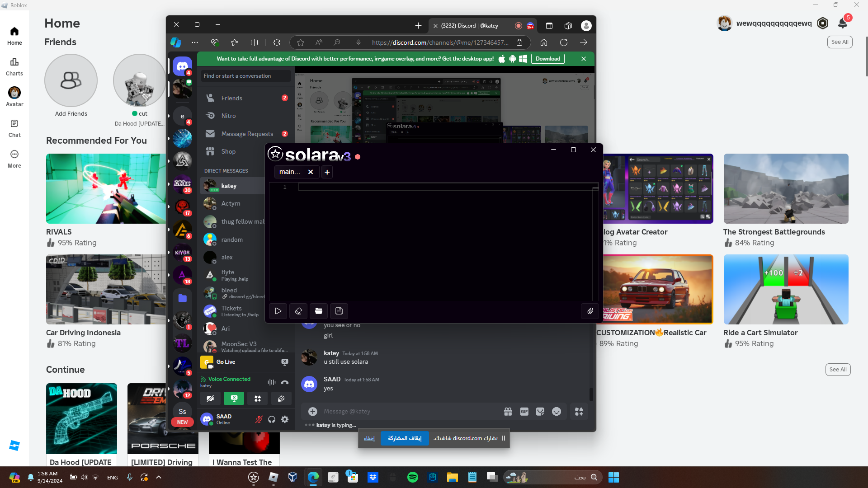Click the hide link on sharing bar
The image size is (868, 488).
(369, 438)
